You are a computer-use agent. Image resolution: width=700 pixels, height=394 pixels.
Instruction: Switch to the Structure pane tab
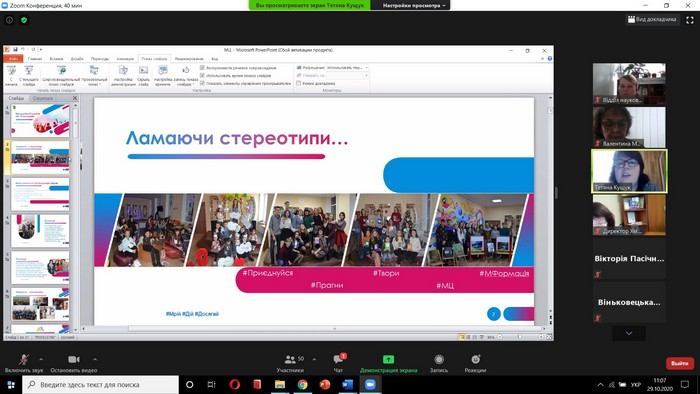[x=43, y=98]
